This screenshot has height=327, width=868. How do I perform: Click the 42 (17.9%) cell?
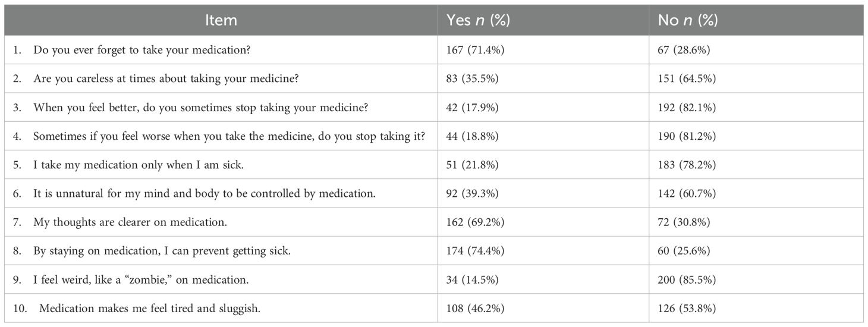point(473,107)
